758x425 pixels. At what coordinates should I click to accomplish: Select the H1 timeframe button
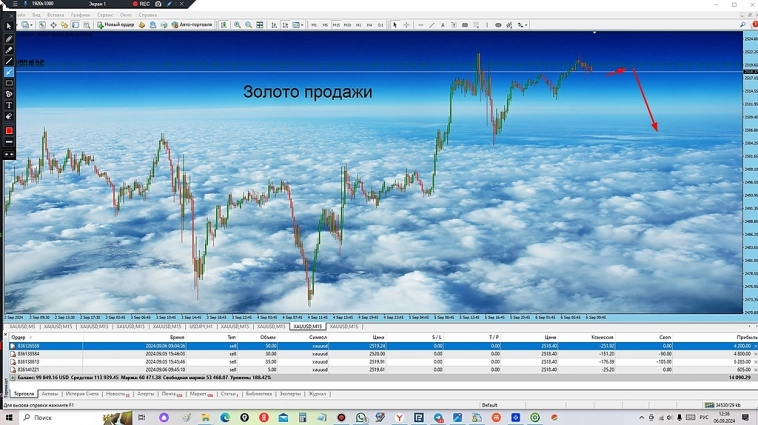[x=358, y=25]
